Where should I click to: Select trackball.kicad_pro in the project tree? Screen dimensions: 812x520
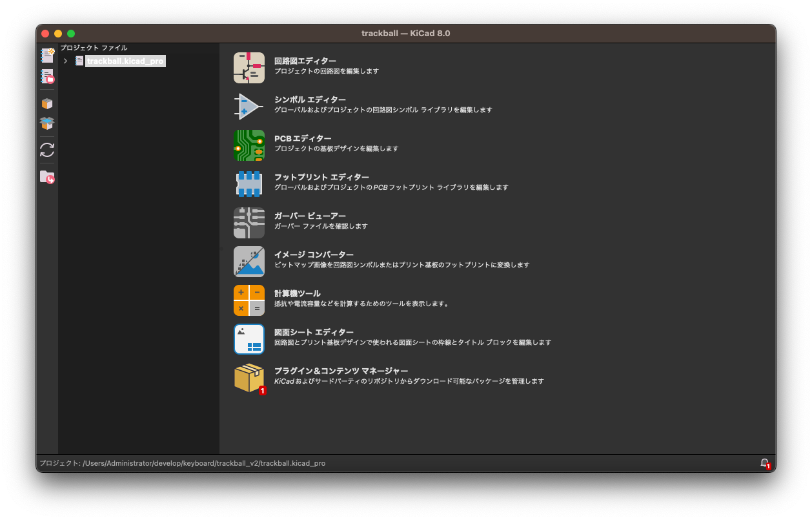point(126,61)
